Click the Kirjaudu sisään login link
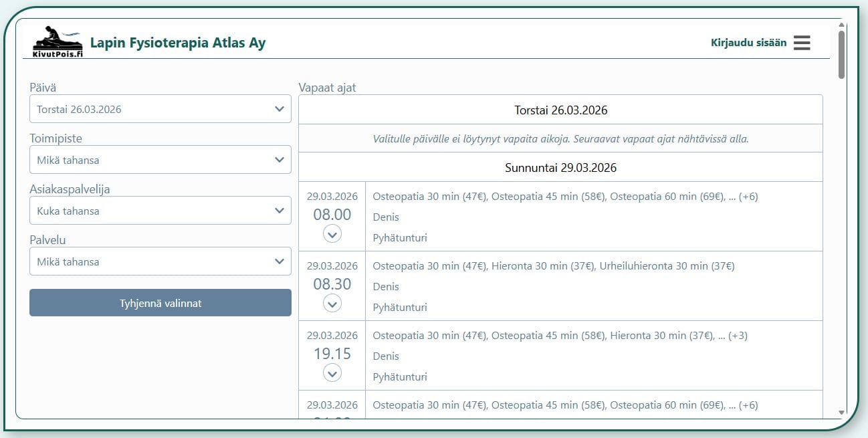The width and height of the screenshot is (868, 438). click(748, 43)
